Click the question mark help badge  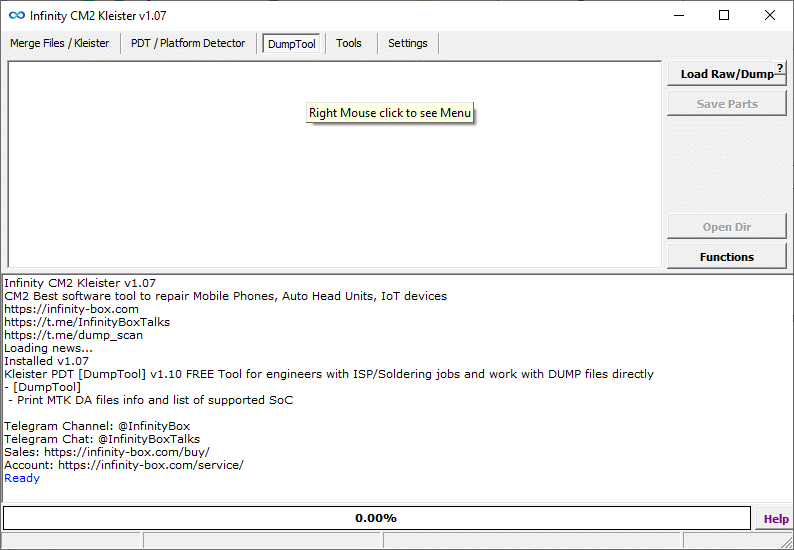(780, 67)
